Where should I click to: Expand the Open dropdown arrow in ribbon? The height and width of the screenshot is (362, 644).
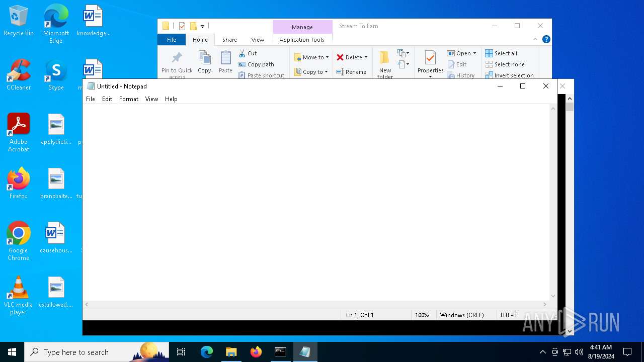point(474,53)
